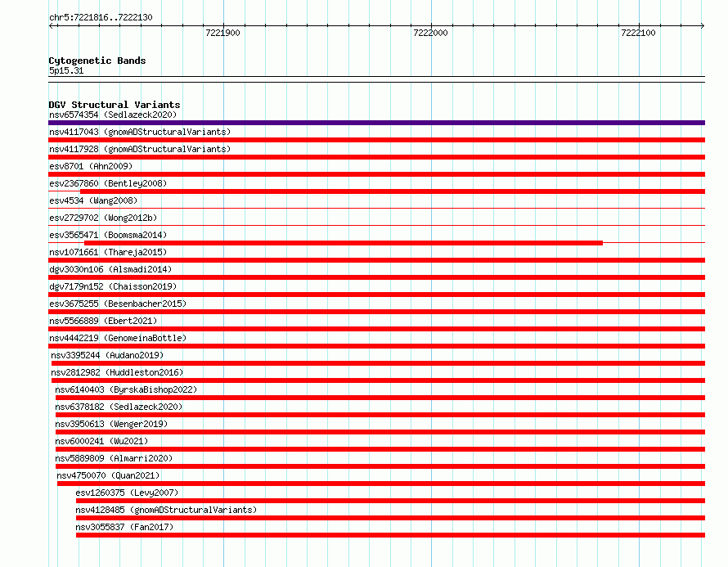Click the red bar under esv8701 (Ahn2009)
The image size is (728, 567).
click(376, 174)
